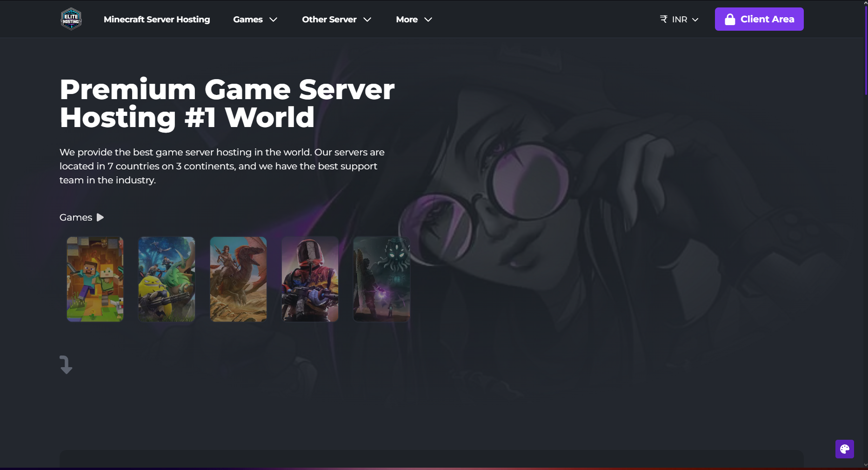Open the ARK dinosaur game thumbnail
Viewport: 868px width, 470px height.
point(238,279)
